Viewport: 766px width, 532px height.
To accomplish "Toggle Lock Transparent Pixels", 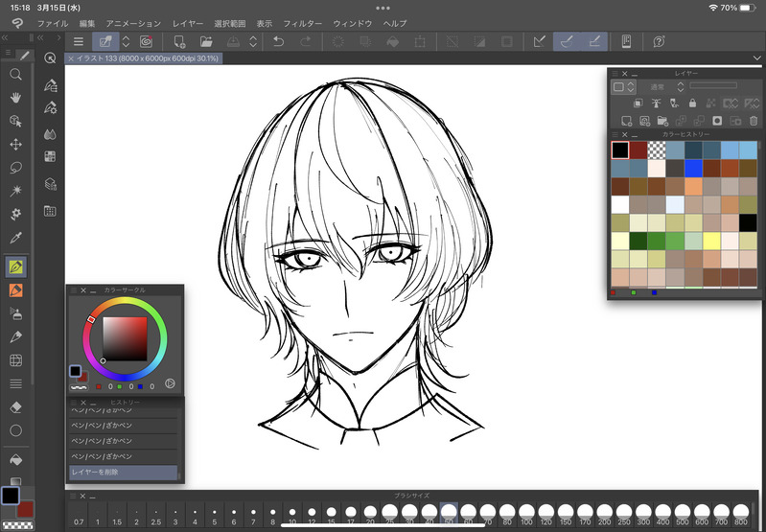I will tap(710, 104).
